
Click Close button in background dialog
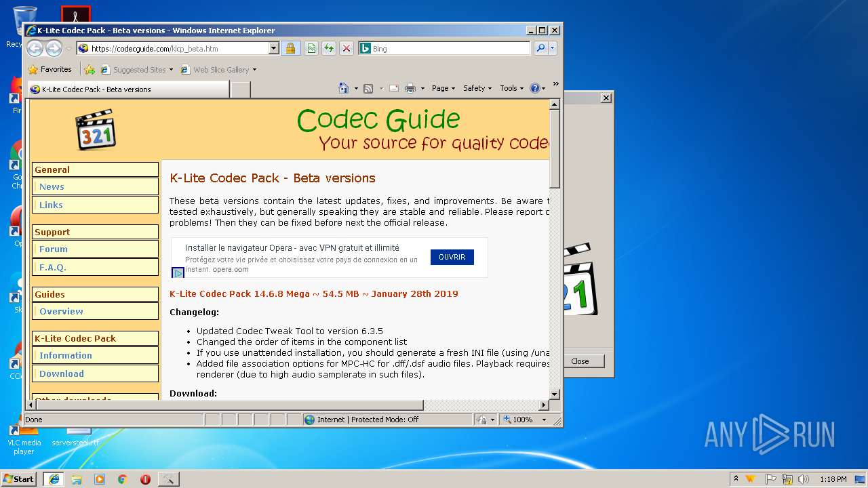(580, 361)
